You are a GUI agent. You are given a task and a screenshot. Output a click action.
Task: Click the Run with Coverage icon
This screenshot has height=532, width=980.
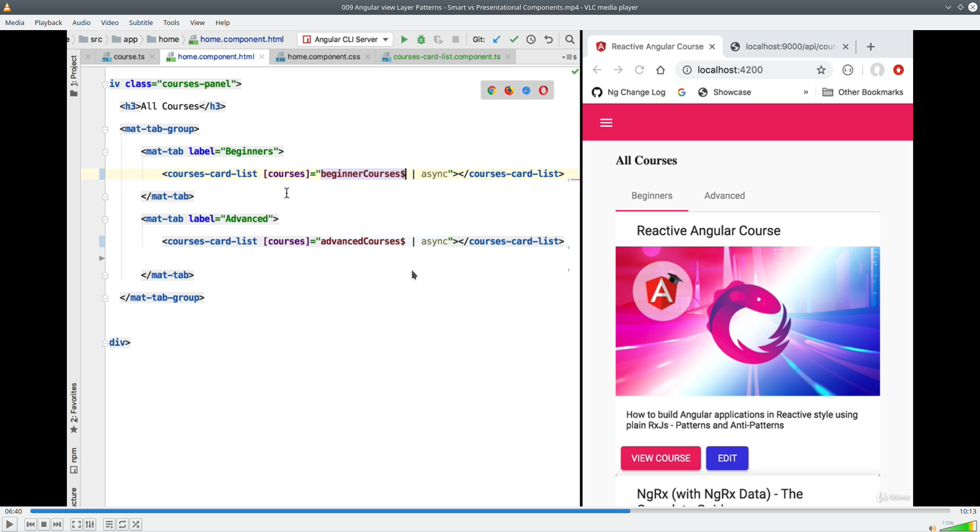(x=438, y=39)
